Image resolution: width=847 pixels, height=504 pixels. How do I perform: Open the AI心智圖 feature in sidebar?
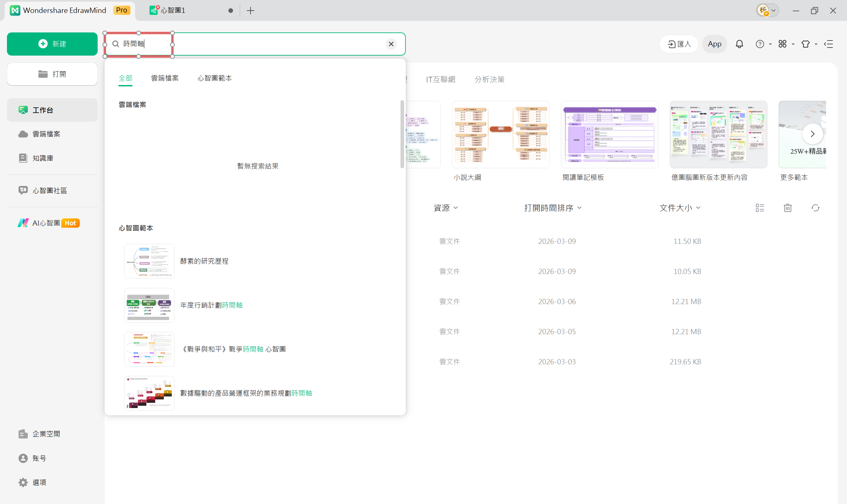[48, 223]
